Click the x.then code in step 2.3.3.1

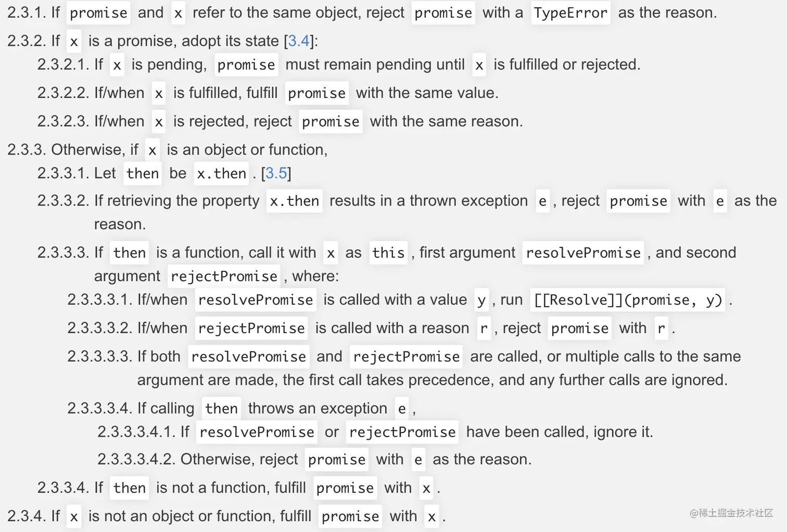click(221, 173)
